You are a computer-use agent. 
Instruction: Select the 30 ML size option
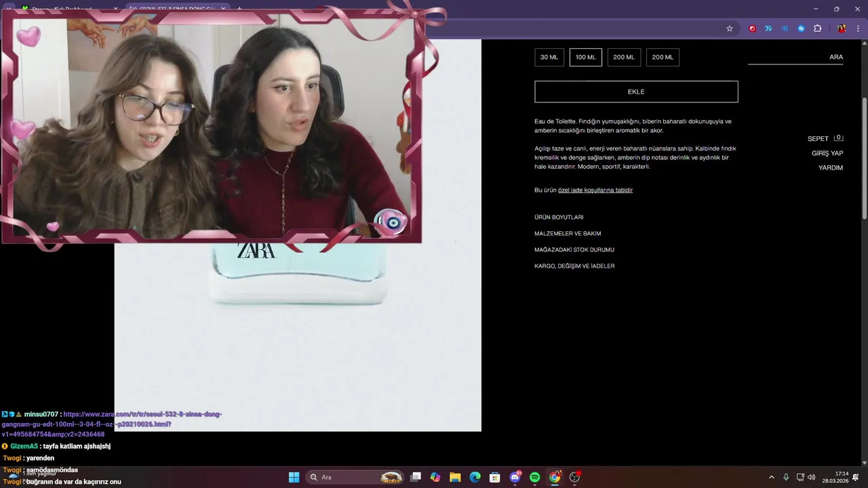coord(549,57)
